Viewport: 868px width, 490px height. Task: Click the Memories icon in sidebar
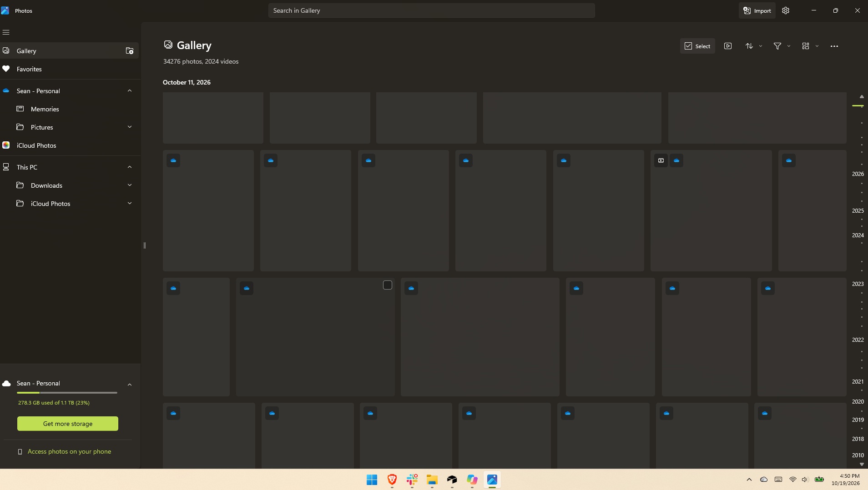tap(20, 109)
